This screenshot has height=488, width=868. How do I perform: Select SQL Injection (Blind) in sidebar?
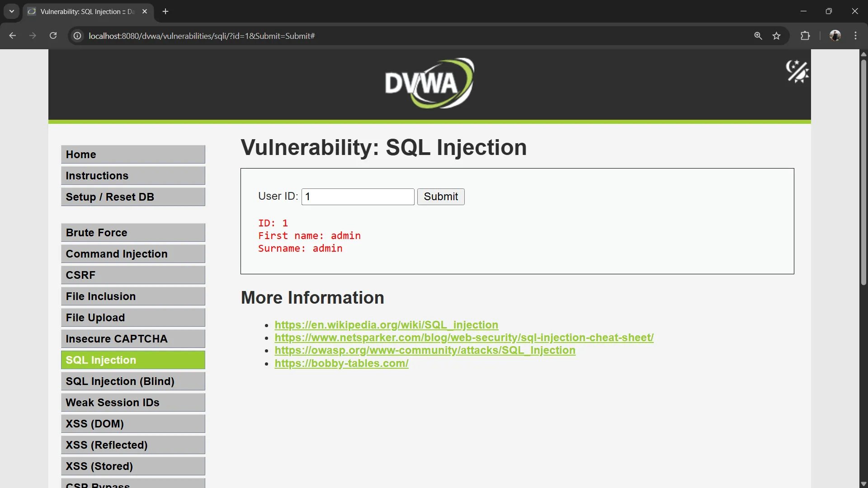133,381
